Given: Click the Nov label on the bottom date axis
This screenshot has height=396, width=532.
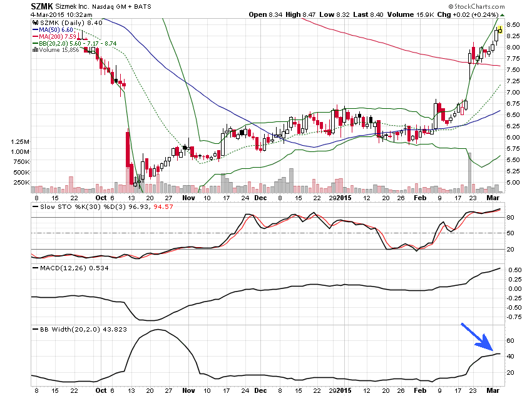Looking at the screenshot, I should point(188,390).
